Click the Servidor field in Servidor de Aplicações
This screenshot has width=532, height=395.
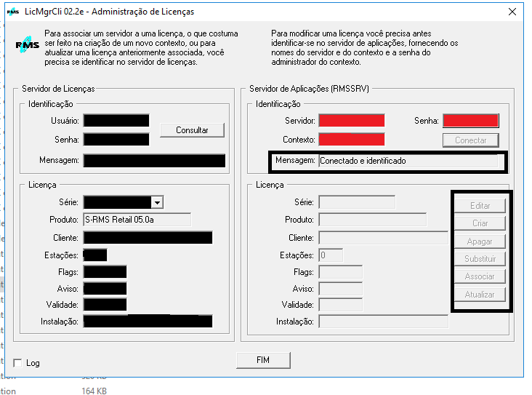[x=352, y=121]
